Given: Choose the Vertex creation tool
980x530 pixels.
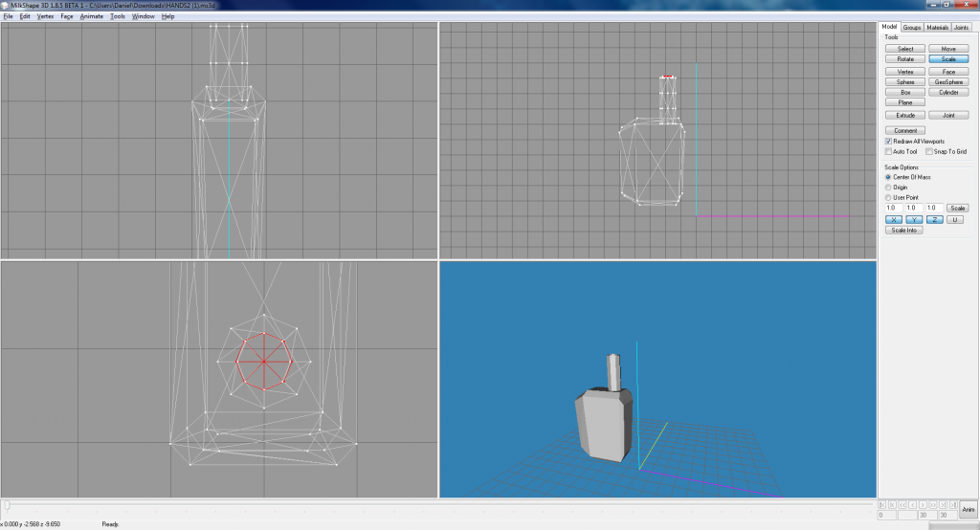Looking at the screenshot, I should pos(905,72).
